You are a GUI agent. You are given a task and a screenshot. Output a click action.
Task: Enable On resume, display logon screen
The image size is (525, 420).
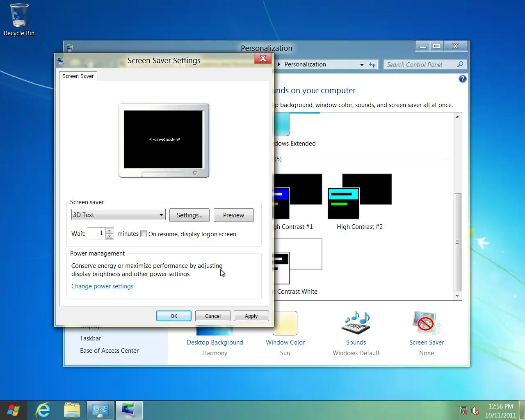click(x=144, y=234)
